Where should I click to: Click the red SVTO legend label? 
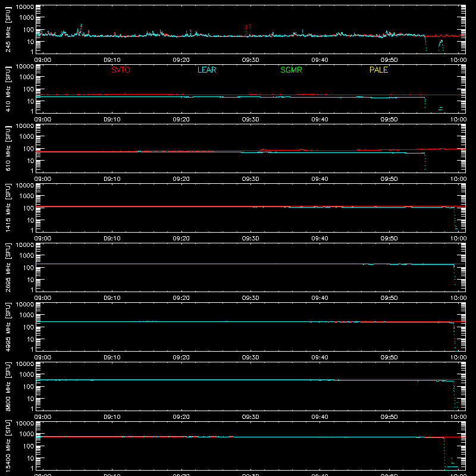(121, 70)
